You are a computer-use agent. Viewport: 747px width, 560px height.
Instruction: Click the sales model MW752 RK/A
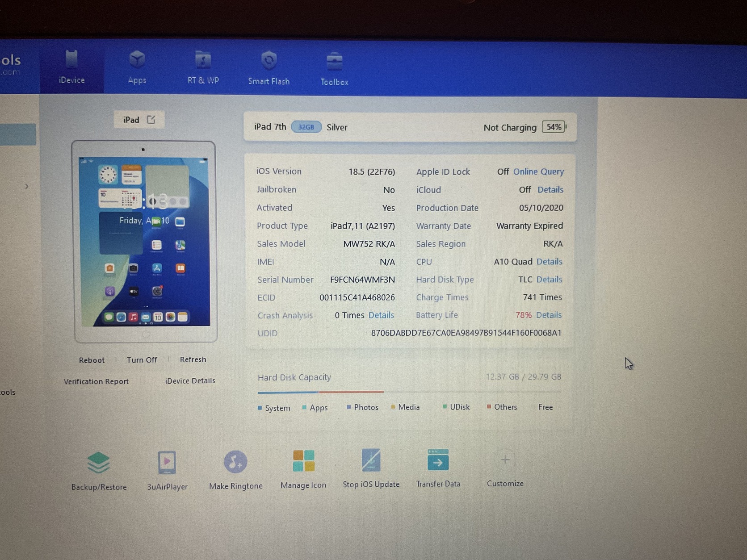[369, 244]
